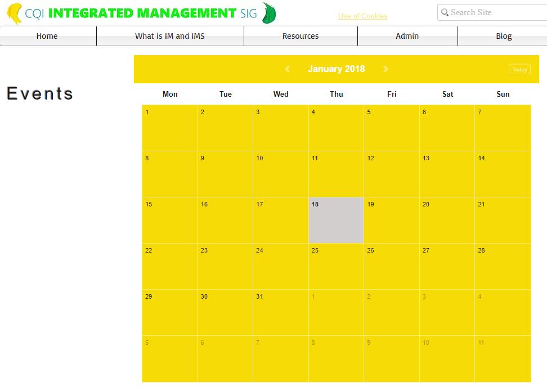The height and width of the screenshot is (392, 547).
Task: Go to previous month arrow
Action: click(x=288, y=69)
